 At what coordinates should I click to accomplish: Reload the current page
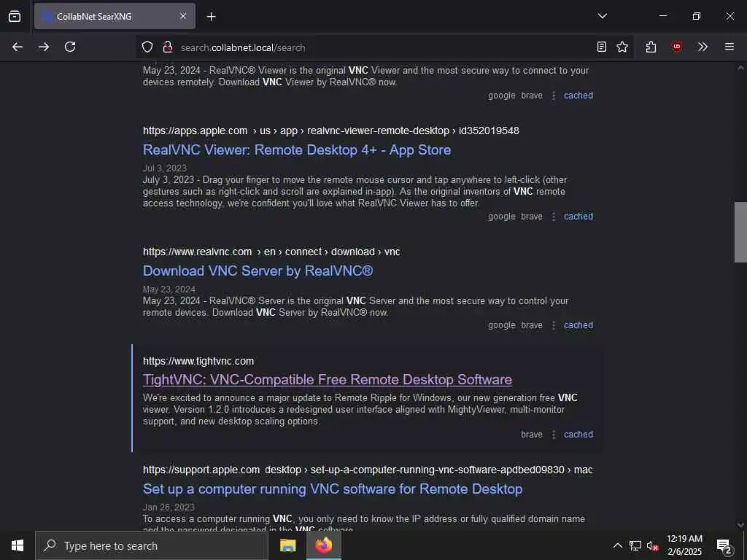70,47
